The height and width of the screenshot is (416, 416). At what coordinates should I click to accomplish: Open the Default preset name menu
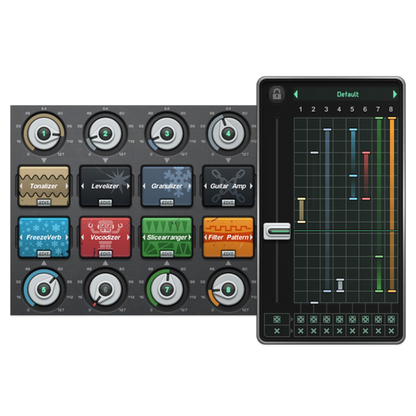(x=347, y=94)
